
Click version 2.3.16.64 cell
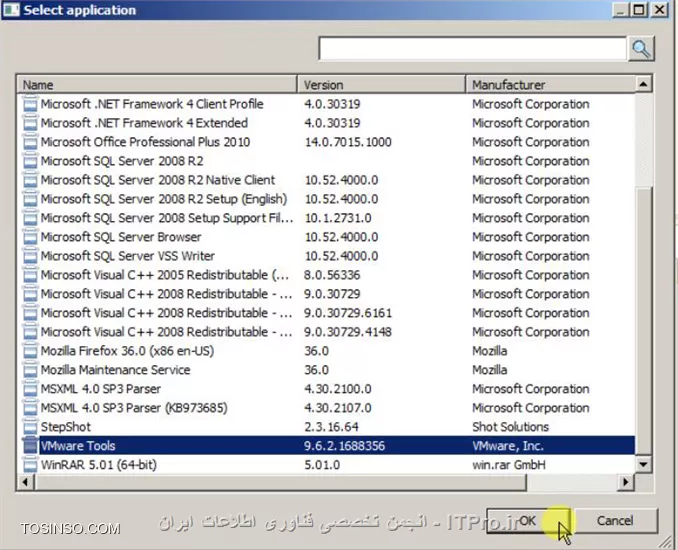click(332, 427)
